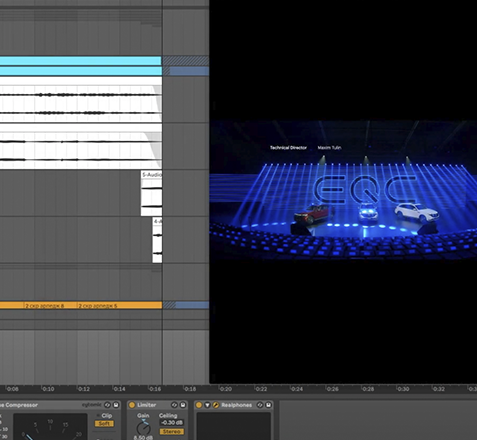Select the 5-Audio clip
The height and width of the screenshot is (440, 477).
pyautogui.click(x=152, y=193)
